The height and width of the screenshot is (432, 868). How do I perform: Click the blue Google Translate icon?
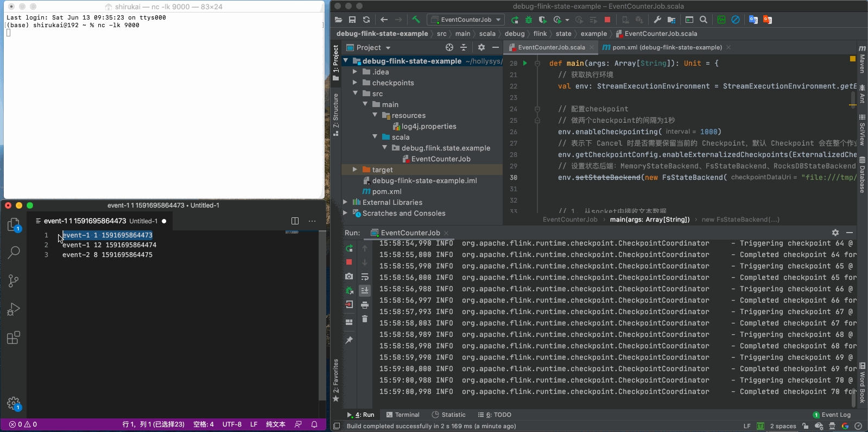(x=753, y=20)
